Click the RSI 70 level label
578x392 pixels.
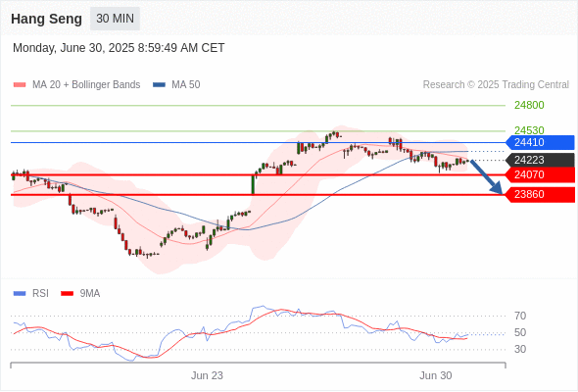[520, 316]
